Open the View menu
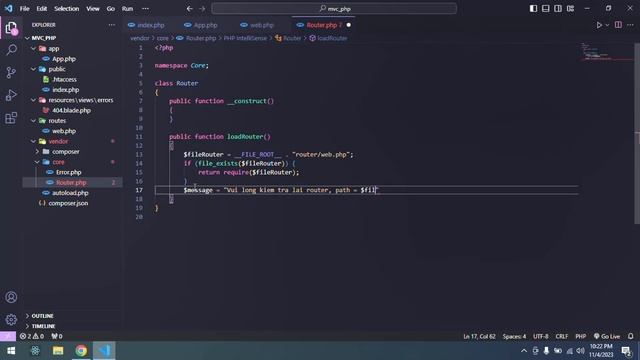 [93, 9]
